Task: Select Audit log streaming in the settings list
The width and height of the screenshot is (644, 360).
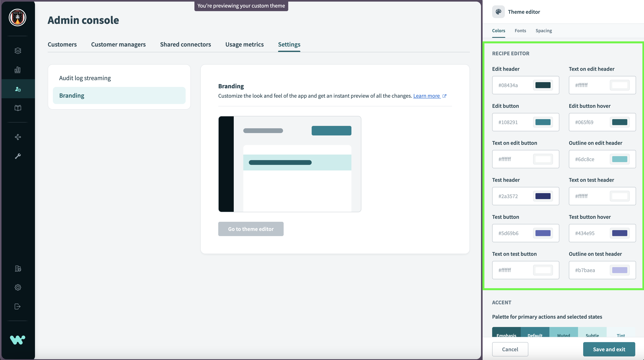Action: point(85,78)
